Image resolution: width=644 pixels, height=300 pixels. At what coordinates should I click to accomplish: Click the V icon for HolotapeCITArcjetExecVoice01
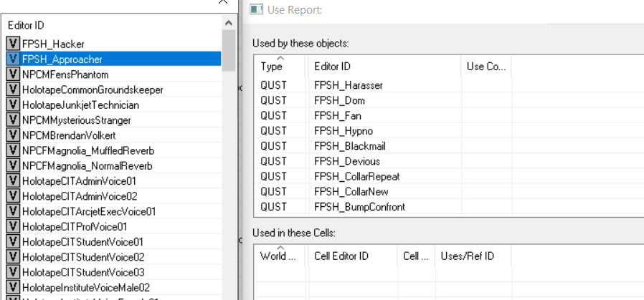[x=13, y=211]
